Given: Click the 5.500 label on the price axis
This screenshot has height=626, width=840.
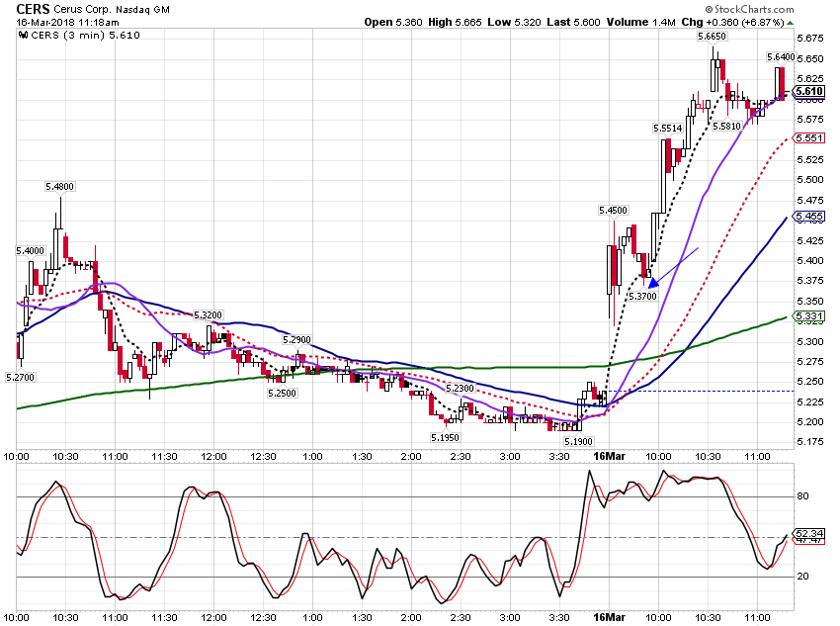Looking at the screenshot, I should [810, 180].
